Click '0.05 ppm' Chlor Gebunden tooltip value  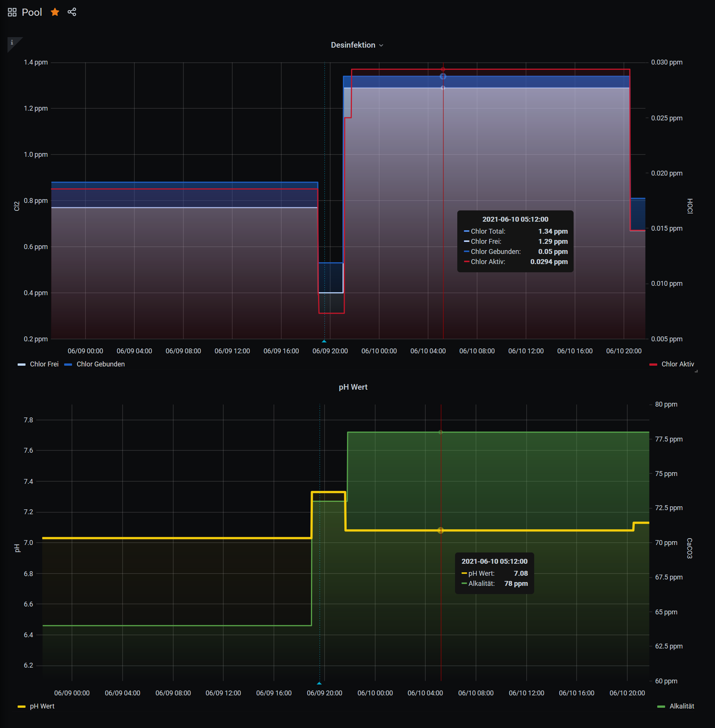point(553,252)
